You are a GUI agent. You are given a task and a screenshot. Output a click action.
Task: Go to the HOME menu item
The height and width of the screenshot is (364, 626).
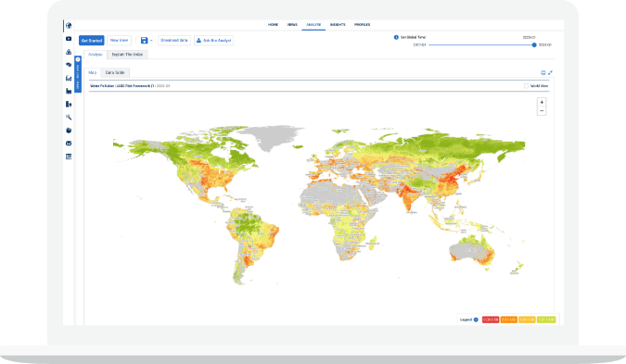(273, 25)
